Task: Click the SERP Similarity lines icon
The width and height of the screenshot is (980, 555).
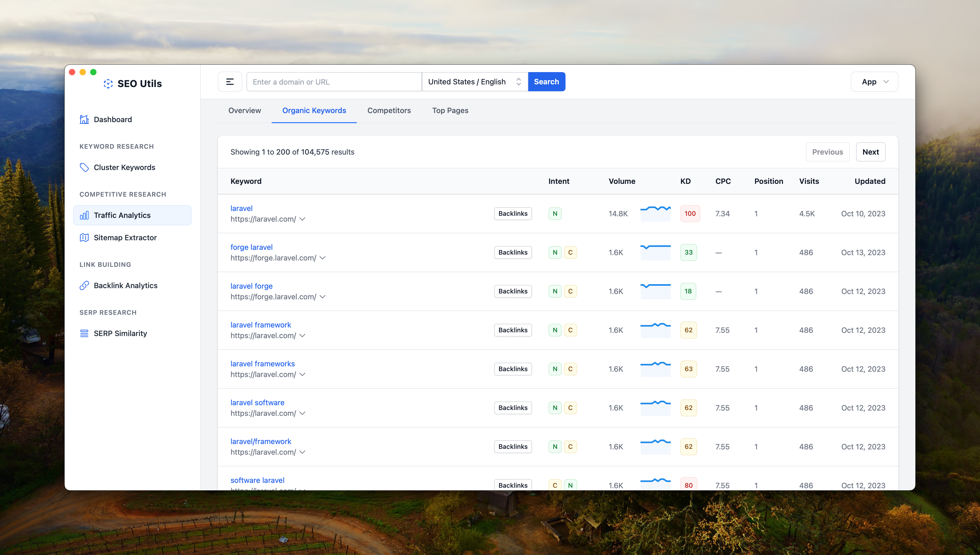Action: click(84, 334)
